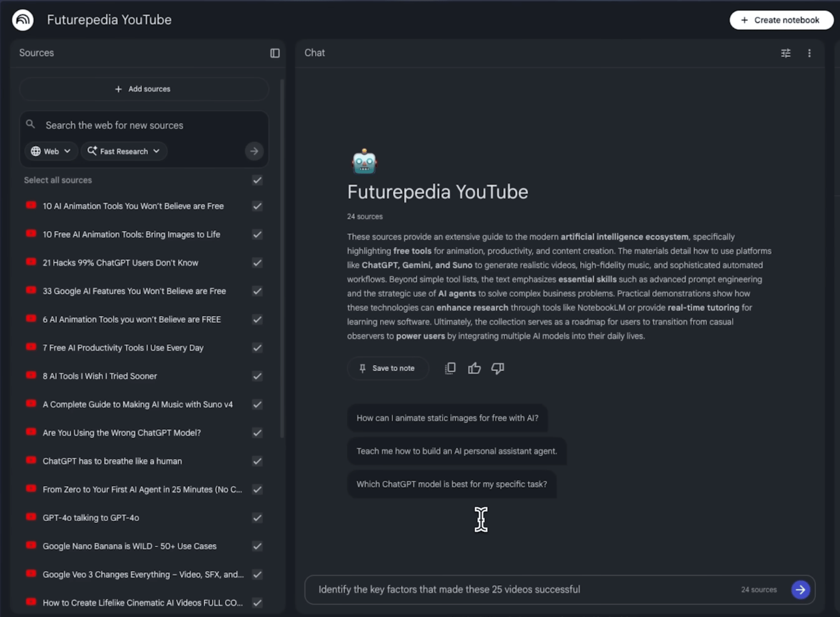Give the summary a thumbs up
This screenshot has height=617, width=840.
click(474, 369)
